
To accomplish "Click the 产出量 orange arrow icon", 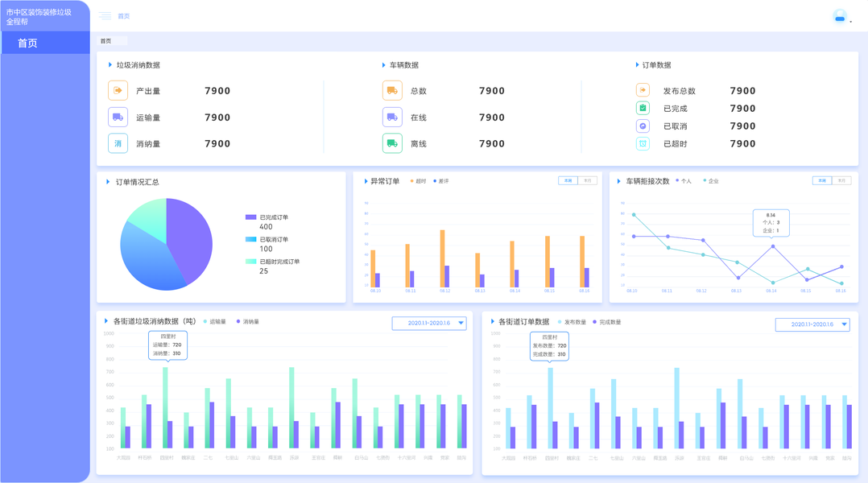I will click(x=118, y=90).
